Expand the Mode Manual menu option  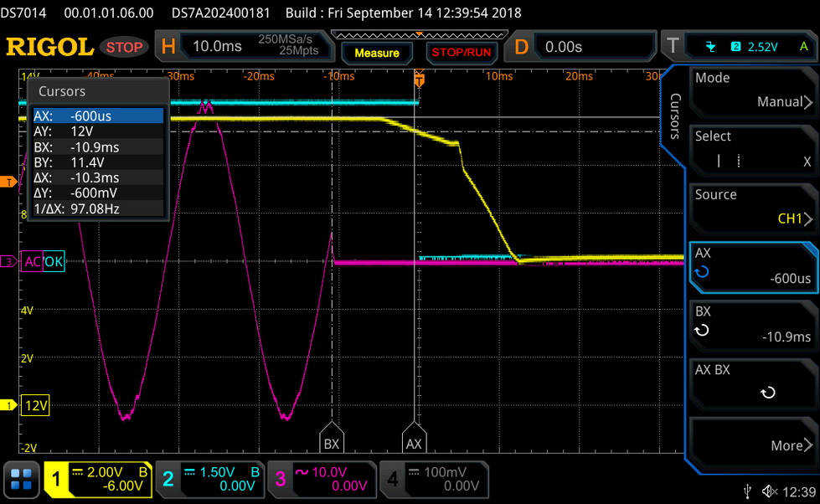tap(751, 90)
